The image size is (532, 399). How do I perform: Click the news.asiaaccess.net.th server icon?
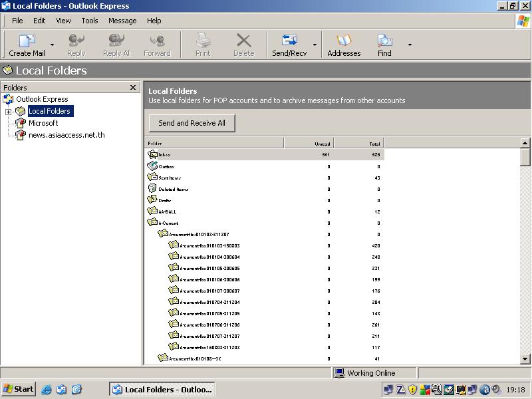[21, 135]
